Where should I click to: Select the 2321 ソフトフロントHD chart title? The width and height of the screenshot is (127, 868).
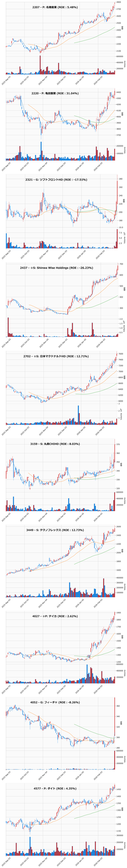pyautogui.click(x=56, y=180)
